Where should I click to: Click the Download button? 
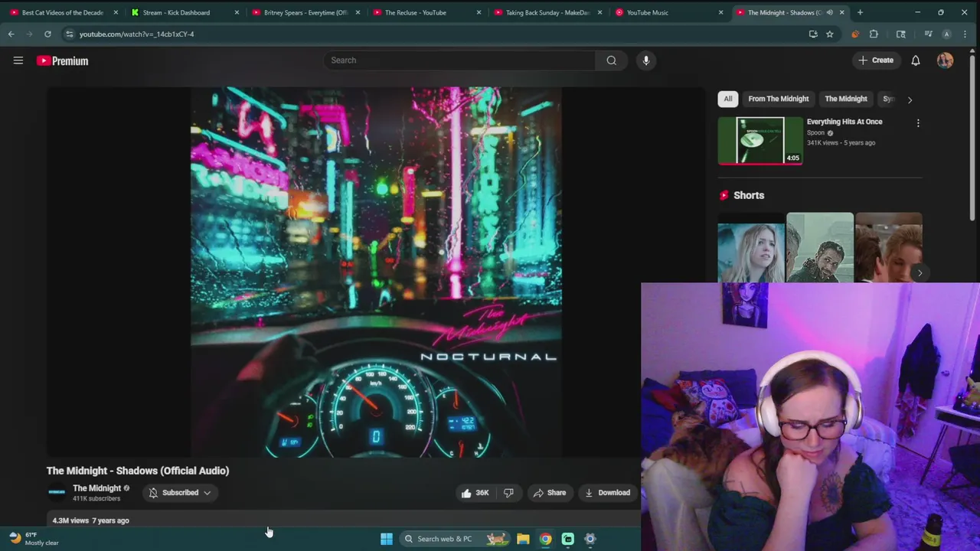[x=607, y=493]
